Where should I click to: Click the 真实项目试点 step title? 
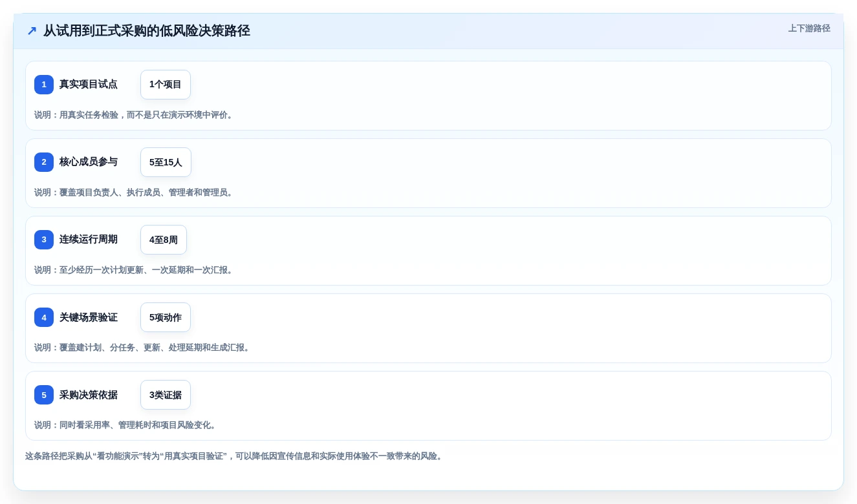89,85
